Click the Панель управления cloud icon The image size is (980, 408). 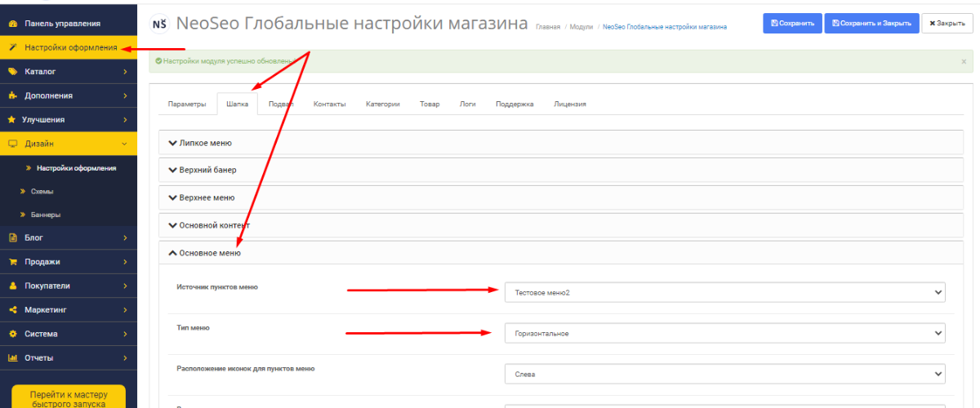pyautogui.click(x=12, y=24)
